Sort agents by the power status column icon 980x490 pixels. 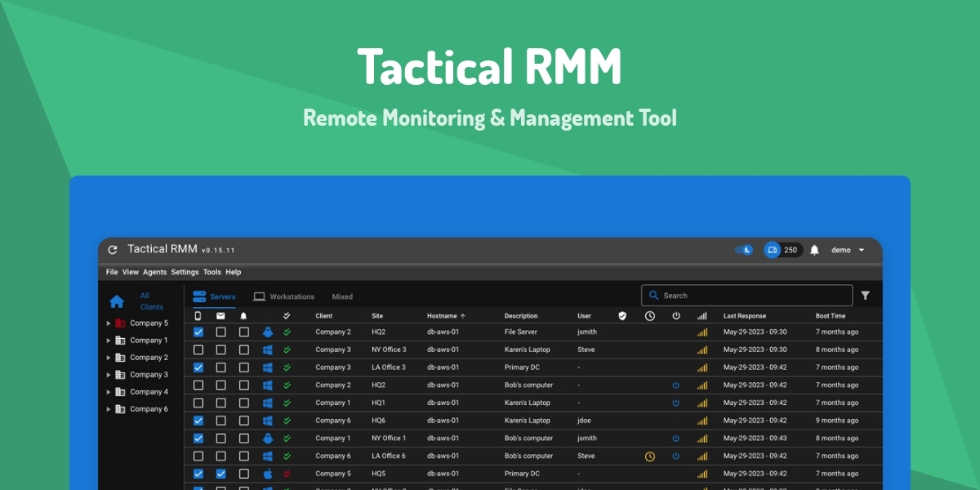tap(676, 314)
